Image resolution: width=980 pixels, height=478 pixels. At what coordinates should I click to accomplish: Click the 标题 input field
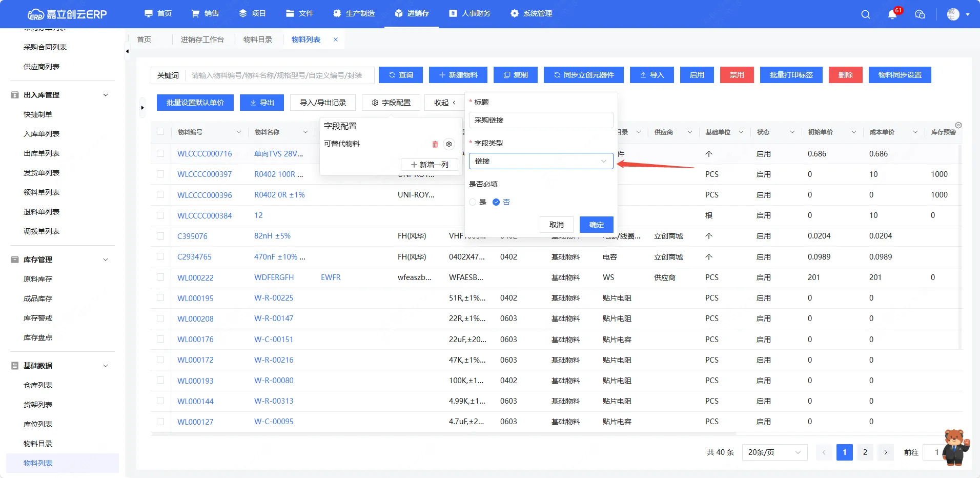coord(541,120)
